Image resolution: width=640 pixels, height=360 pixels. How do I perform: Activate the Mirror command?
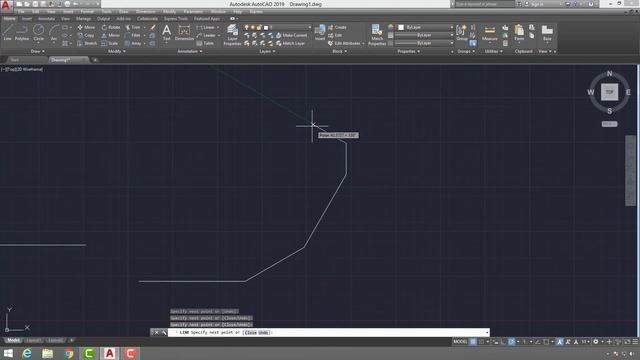click(111, 36)
